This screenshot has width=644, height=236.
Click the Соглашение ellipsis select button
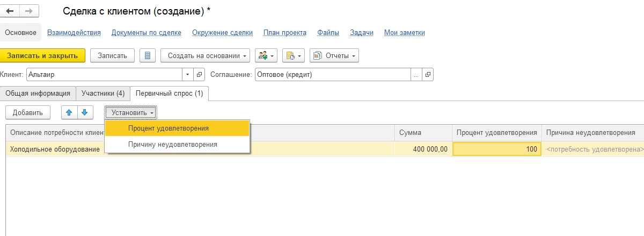click(416, 75)
